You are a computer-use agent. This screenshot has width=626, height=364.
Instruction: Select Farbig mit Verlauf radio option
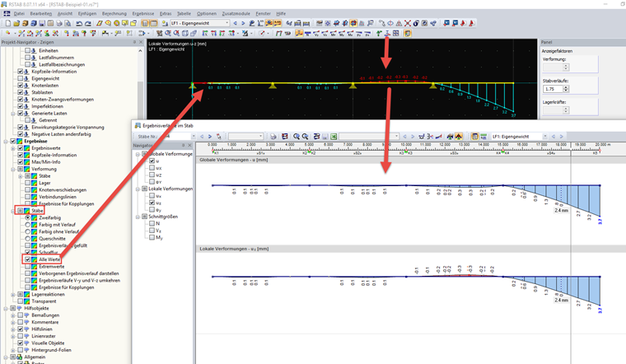point(27,225)
